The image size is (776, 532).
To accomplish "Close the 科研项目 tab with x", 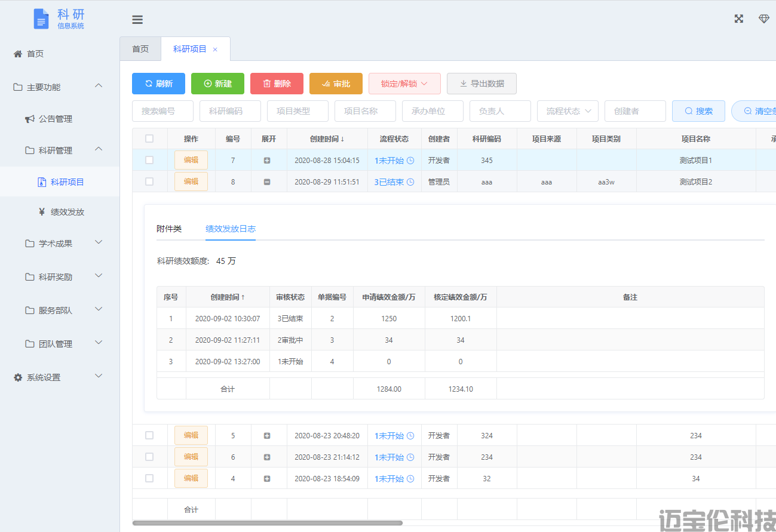I will click(x=215, y=50).
